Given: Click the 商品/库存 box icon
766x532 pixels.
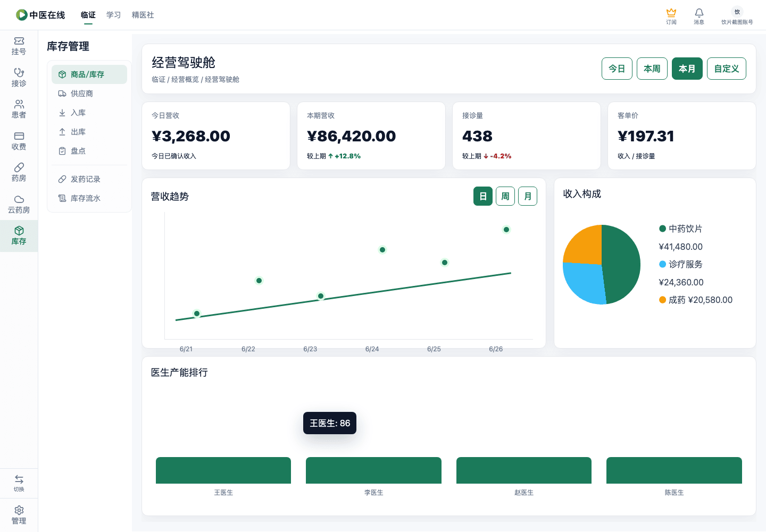Looking at the screenshot, I should pyautogui.click(x=62, y=74).
